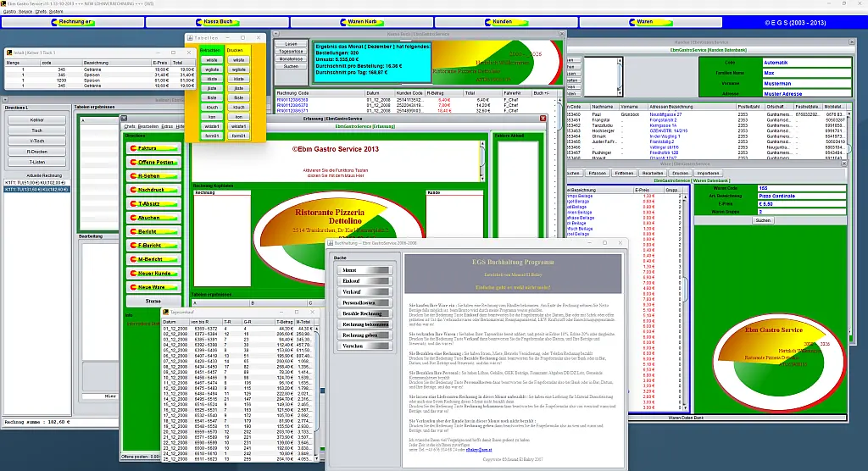This screenshot has height=471, width=868.
Task: Click the Offene Posten button
Action: pyautogui.click(x=153, y=162)
